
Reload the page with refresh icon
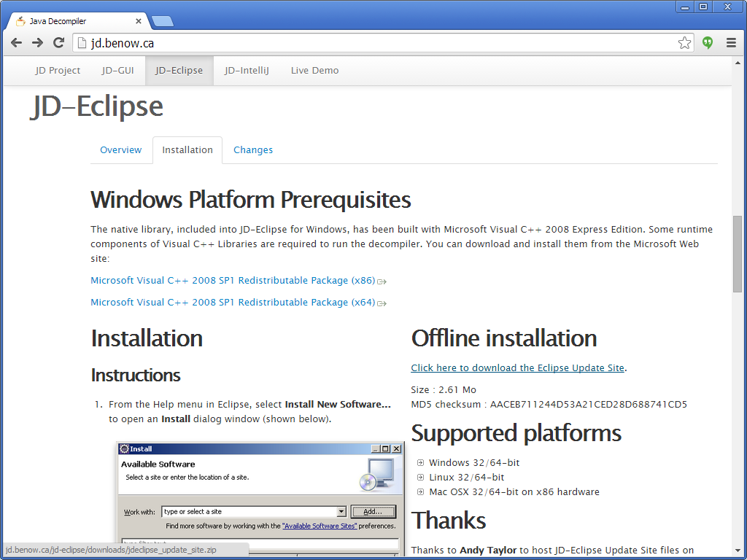pos(59,43)
